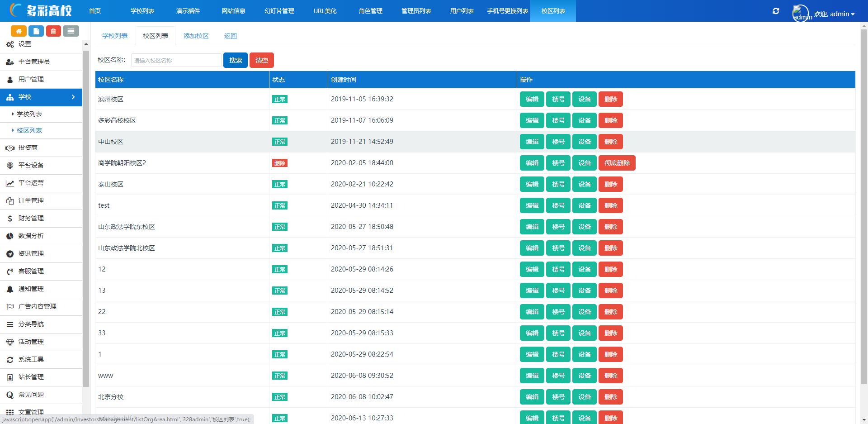The width and height of the screenshot is (868, 424).
Task: Click main page vertical scrollbar
Action: (864, 206)
